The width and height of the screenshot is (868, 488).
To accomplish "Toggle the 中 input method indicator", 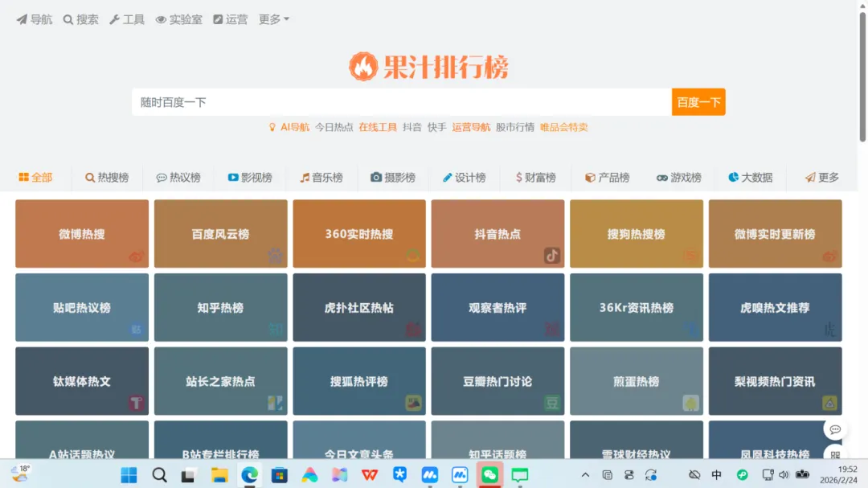I will pos(716,474).
